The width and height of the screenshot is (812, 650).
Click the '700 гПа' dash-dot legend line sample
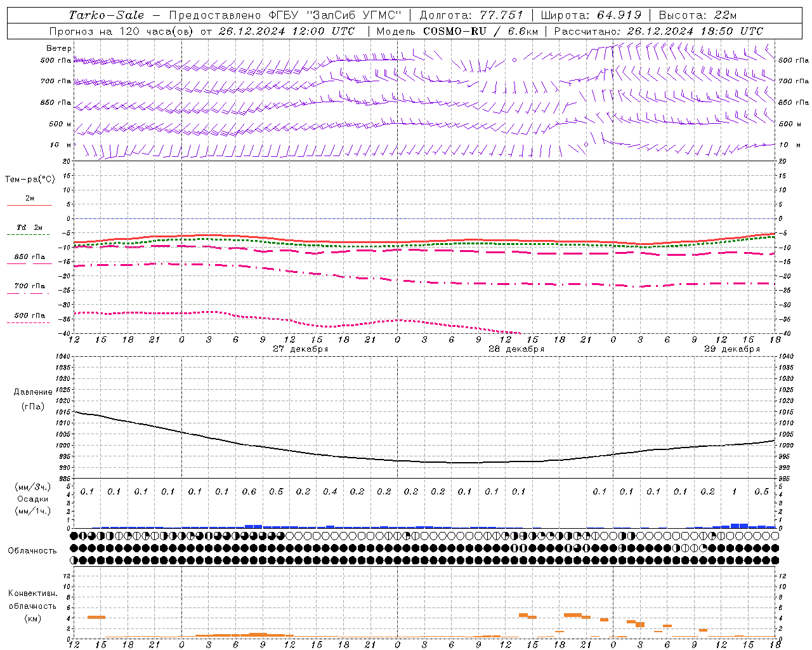28,294
